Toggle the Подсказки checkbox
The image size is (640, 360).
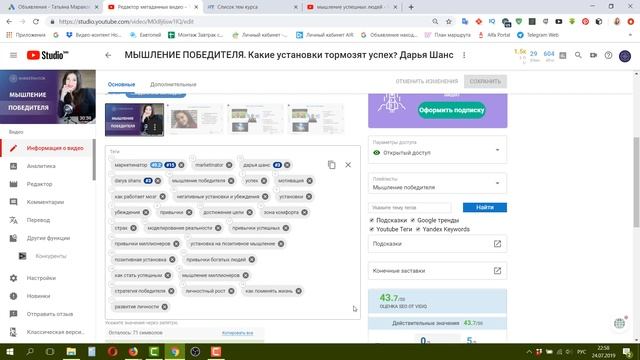371,220
